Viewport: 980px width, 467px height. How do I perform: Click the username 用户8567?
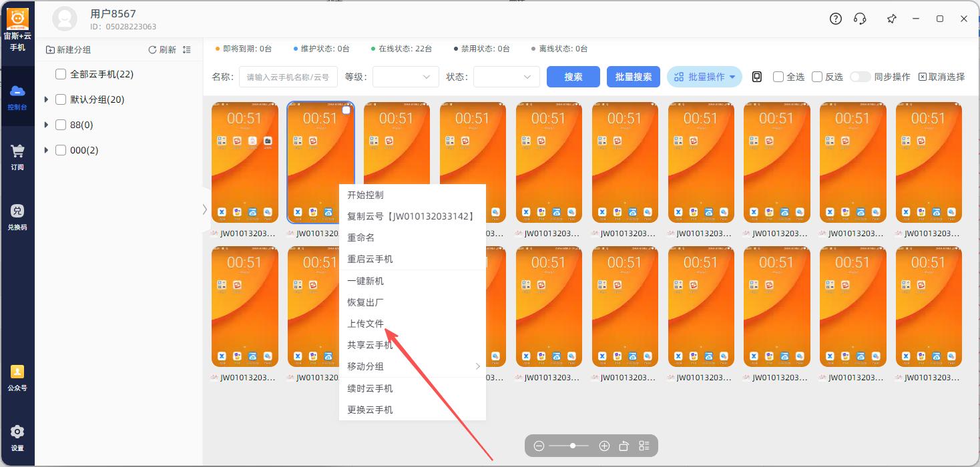coord(113,13)
